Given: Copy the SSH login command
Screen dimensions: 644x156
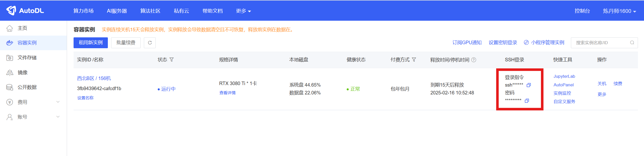Looking at the screenshot, I should (x=529, y=85).
